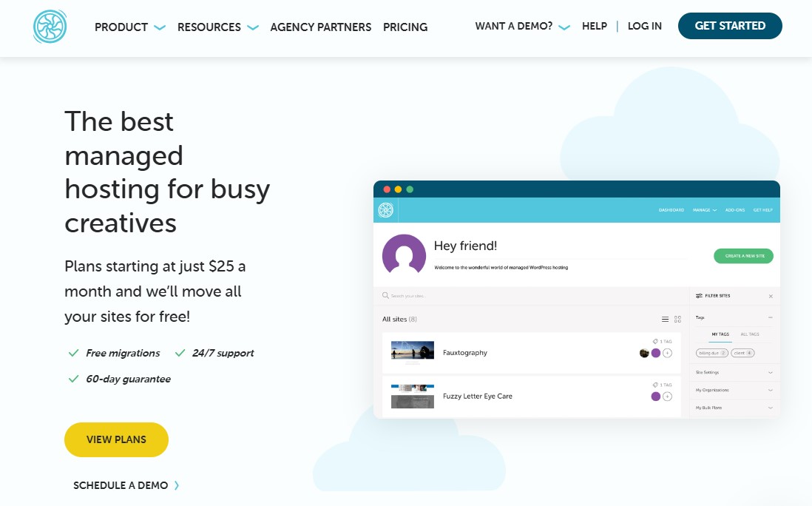Click the Flywheel logo inside the dashboard preview
Image resolution: width=812 pixels, height=506 pixels.
click(x=385, y=210)
